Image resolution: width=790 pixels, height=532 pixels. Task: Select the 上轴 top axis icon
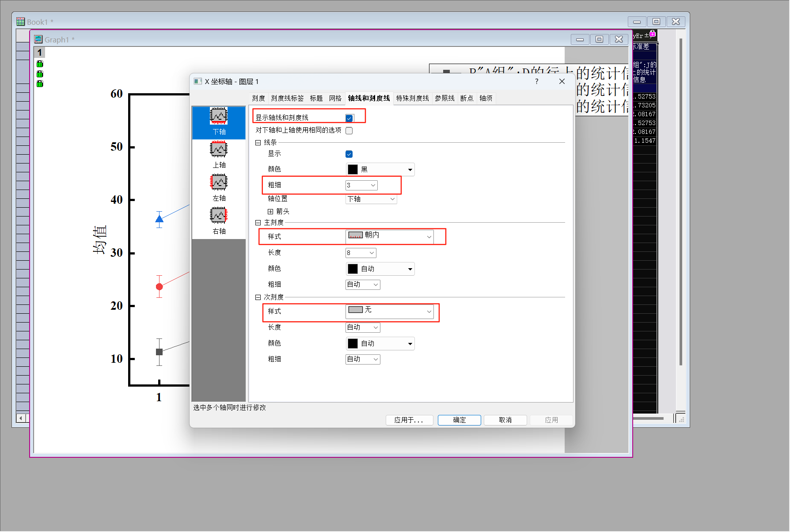tap(219, 149)
